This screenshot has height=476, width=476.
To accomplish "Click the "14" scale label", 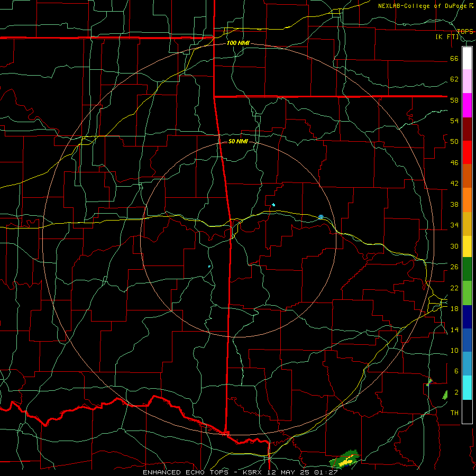I will click(x=454, y=329).
